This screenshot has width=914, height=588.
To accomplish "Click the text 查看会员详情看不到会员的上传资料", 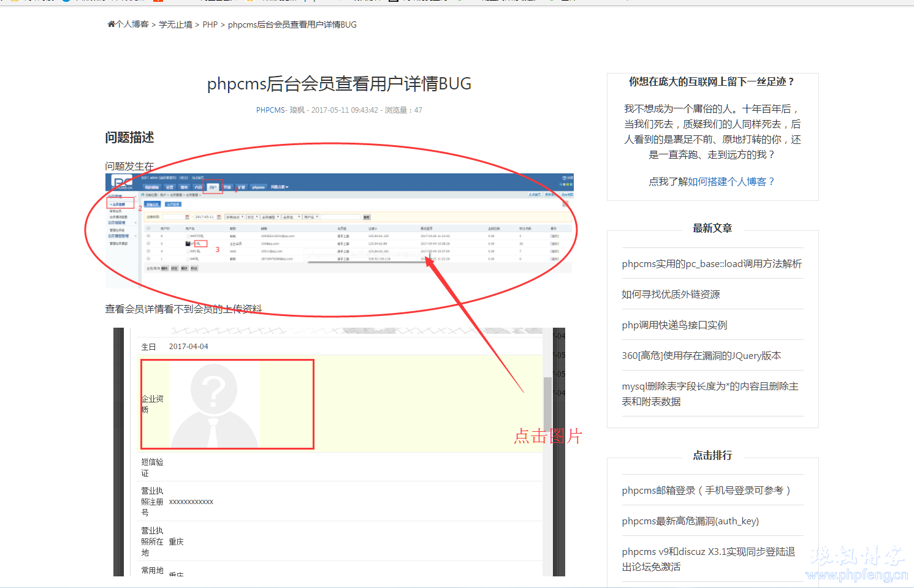I will click(183, 309).
